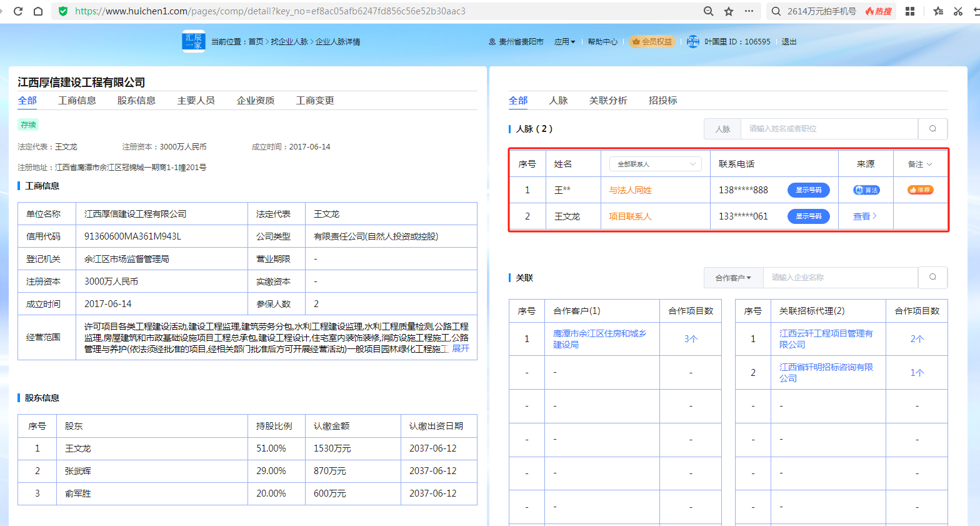Open 2个 project count link

[x=917, y=339]
